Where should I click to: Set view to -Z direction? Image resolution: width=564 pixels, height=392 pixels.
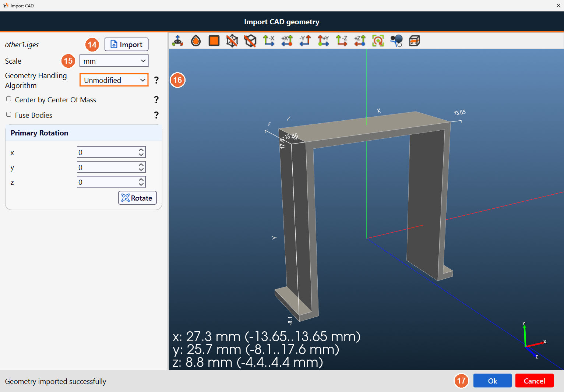pyautogui.click(x=342, y=41)
